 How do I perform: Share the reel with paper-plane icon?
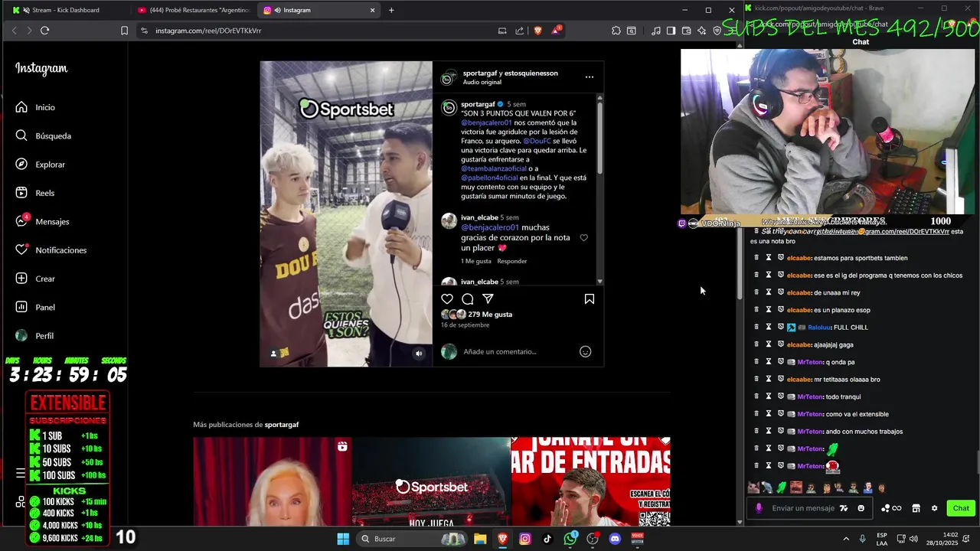pos(488,299)
